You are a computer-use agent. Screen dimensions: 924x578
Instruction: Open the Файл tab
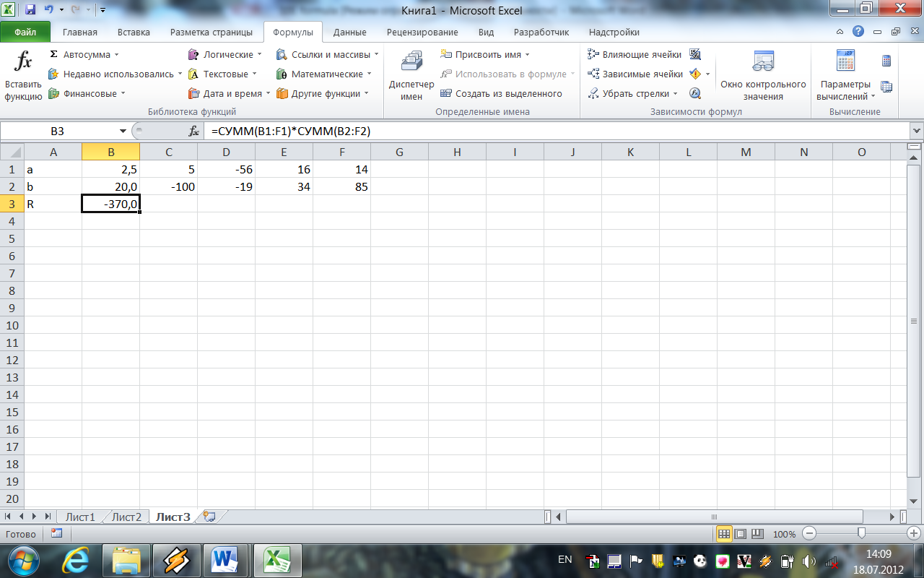pyautogui.click(x=25, y=32)
